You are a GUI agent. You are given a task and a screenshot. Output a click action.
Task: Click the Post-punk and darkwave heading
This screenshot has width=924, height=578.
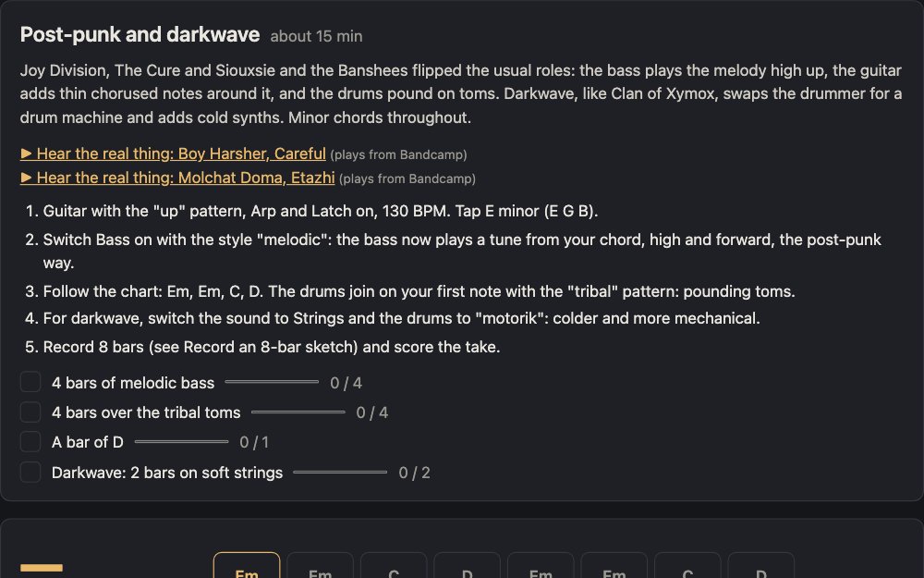point(140,35)
